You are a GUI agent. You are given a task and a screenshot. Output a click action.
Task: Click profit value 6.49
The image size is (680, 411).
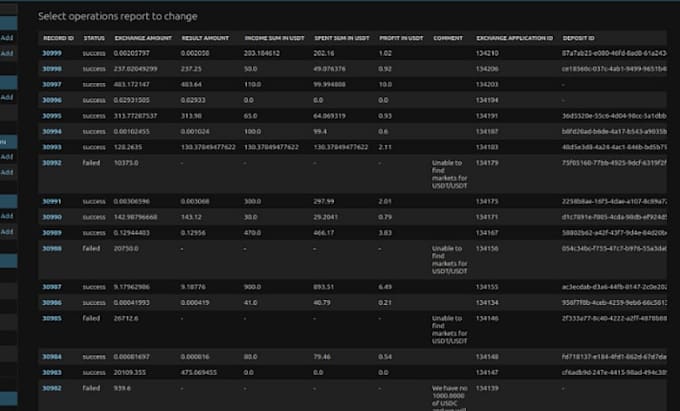(x=385, y=287)
